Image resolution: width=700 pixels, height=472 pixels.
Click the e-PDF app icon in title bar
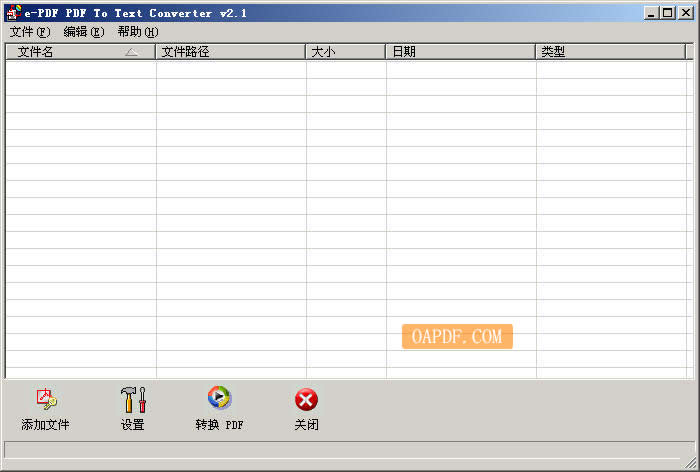[13, 13]
